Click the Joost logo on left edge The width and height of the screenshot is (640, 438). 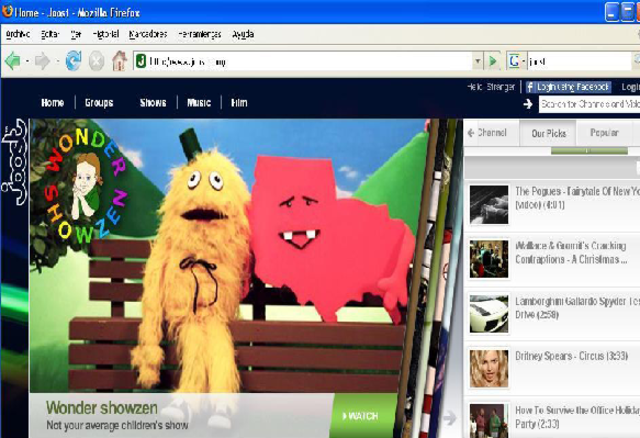[15, 162]
